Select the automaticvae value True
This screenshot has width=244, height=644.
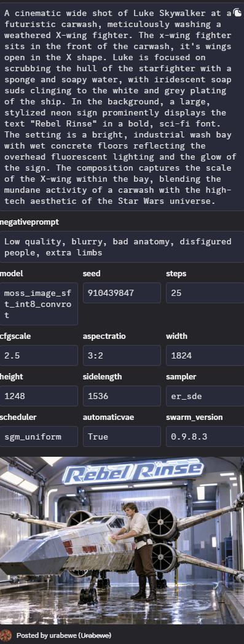point(122,436)
